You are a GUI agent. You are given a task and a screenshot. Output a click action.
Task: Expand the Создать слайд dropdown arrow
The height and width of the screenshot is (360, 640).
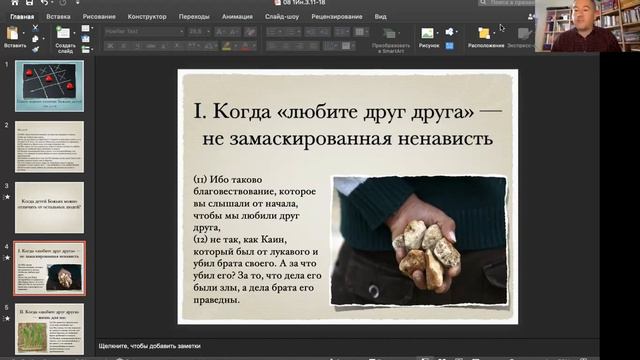tap(74, 33)
